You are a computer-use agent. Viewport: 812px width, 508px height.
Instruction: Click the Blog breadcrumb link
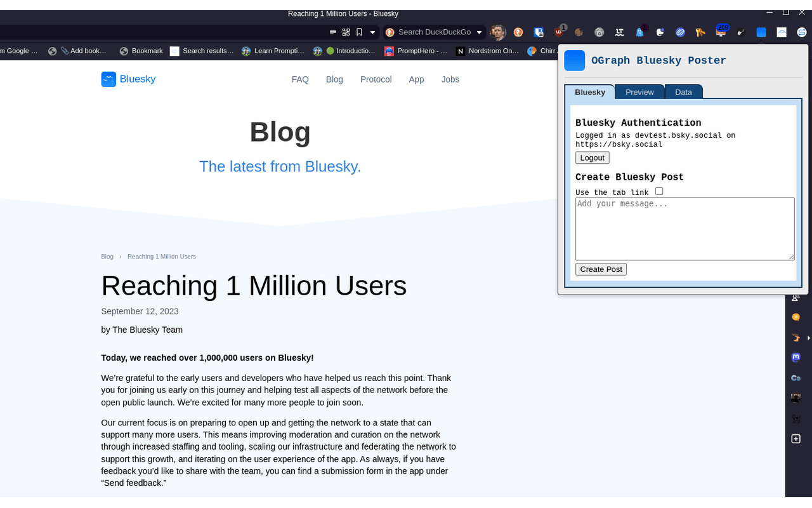[x=107, y=257]
